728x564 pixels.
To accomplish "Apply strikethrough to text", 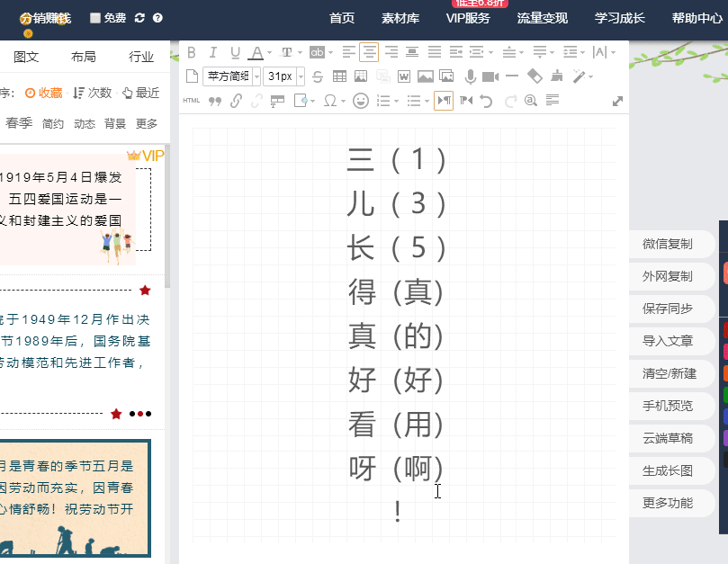I will click(318, 76).
